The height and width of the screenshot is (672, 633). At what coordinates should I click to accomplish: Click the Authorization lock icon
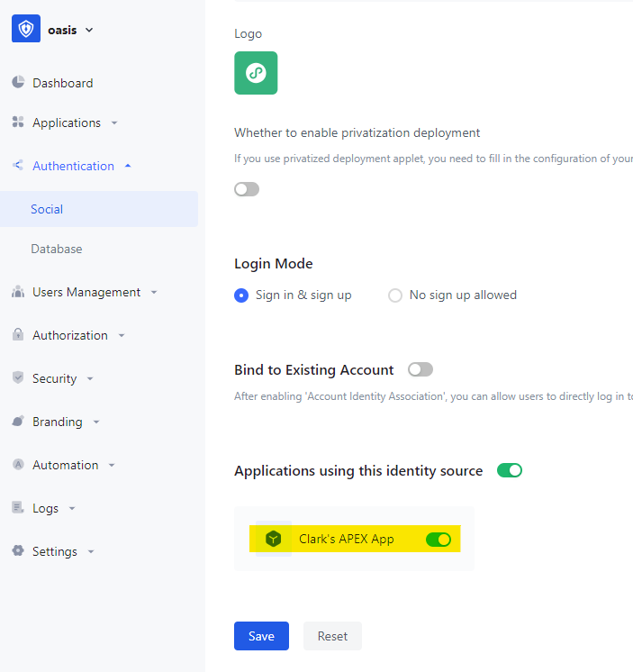tap(18, 335)
